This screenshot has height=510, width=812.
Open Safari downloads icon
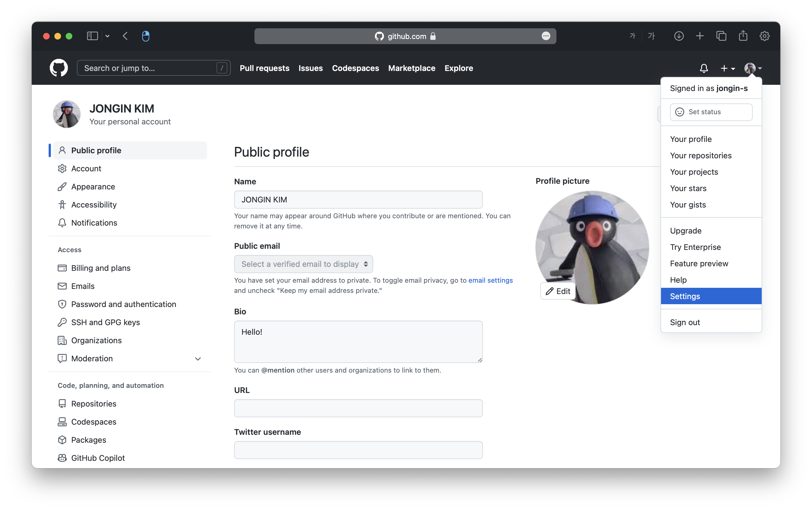point(679,36)
